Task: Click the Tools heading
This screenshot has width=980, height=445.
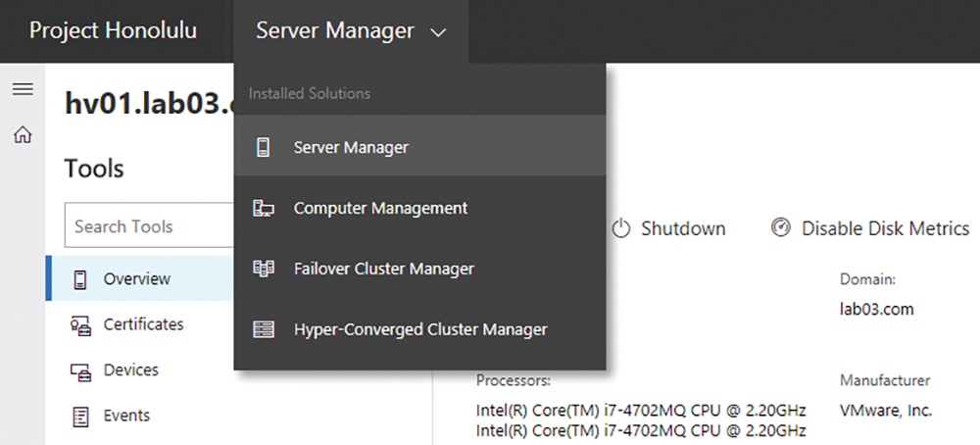Action: [x=94, y=170]
